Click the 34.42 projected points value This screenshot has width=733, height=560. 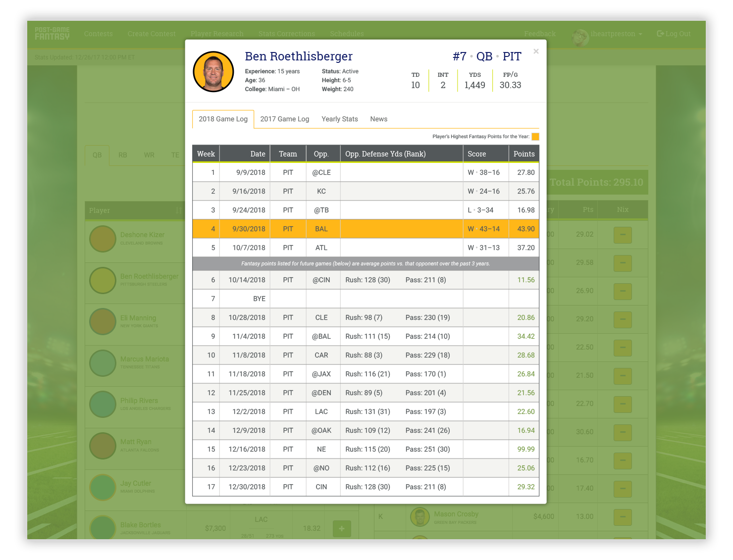point(526,336)
